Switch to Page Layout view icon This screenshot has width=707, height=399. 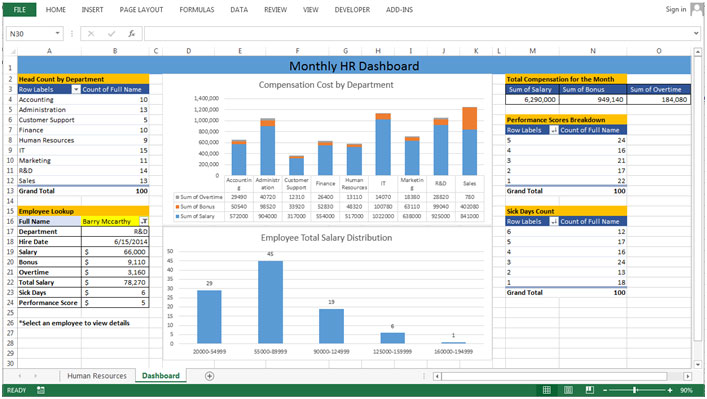[x=568, y=390]
